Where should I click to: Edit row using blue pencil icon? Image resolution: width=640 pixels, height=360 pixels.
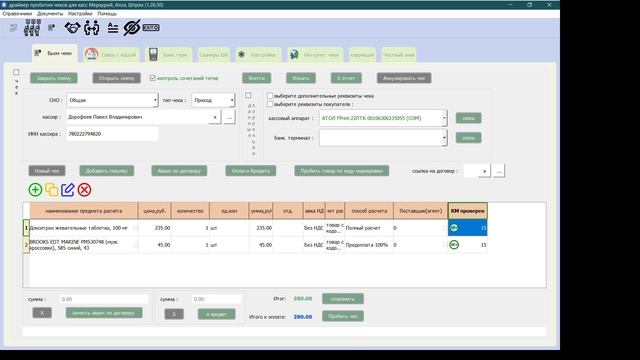point(68,190)
